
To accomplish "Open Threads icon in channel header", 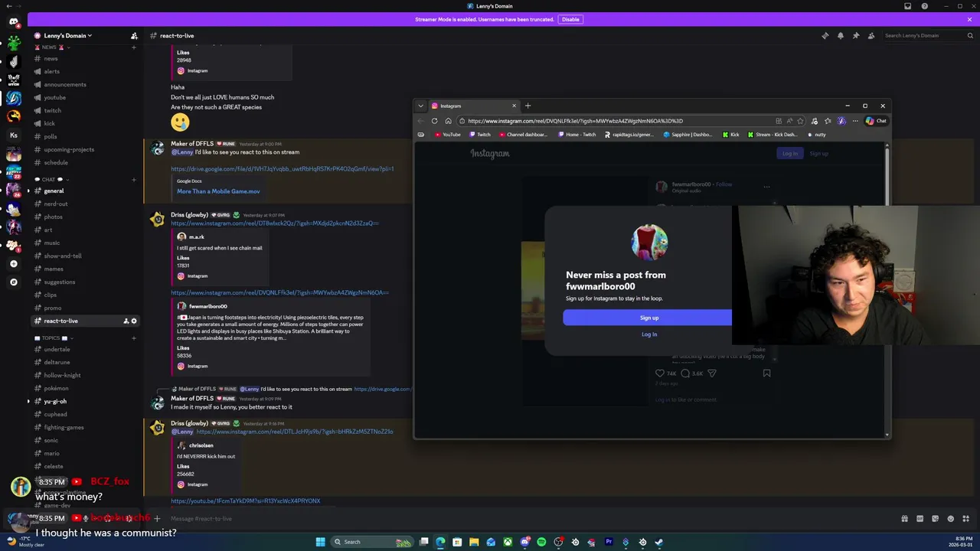I will (x=825, y=36).
